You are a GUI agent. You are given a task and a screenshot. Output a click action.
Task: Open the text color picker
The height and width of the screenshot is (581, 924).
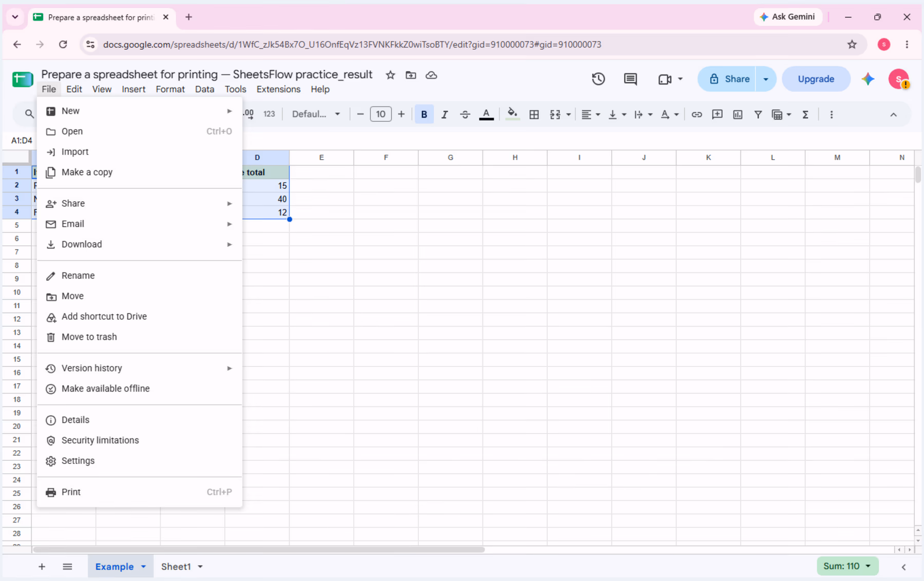pyautogui.click(x=486, y=114)
